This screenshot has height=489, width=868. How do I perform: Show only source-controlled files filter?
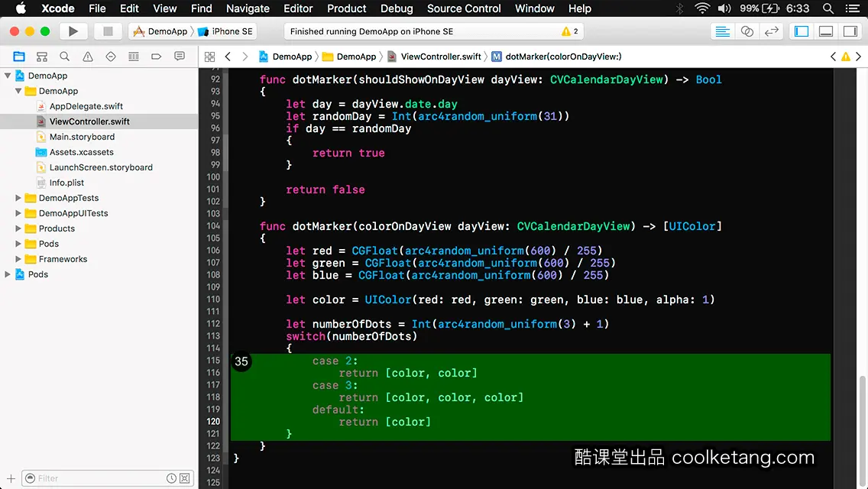[185, 478]
